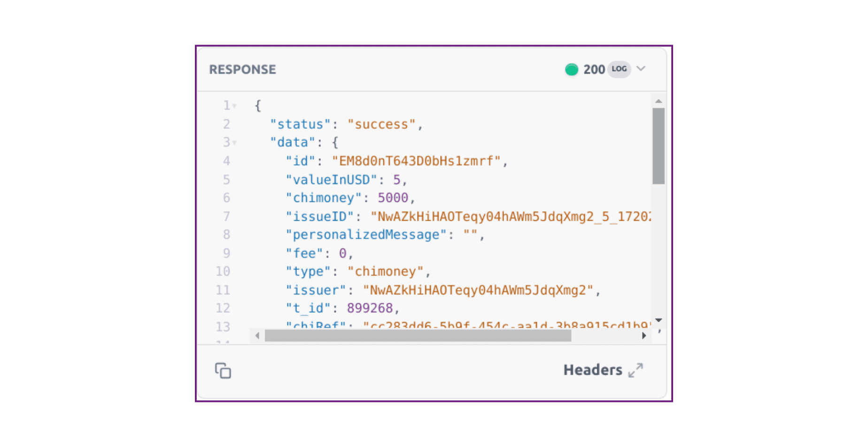Screen dimensions: 868x447
Task: Click the green 200 status indicator
Action: [x=572, y=69]
